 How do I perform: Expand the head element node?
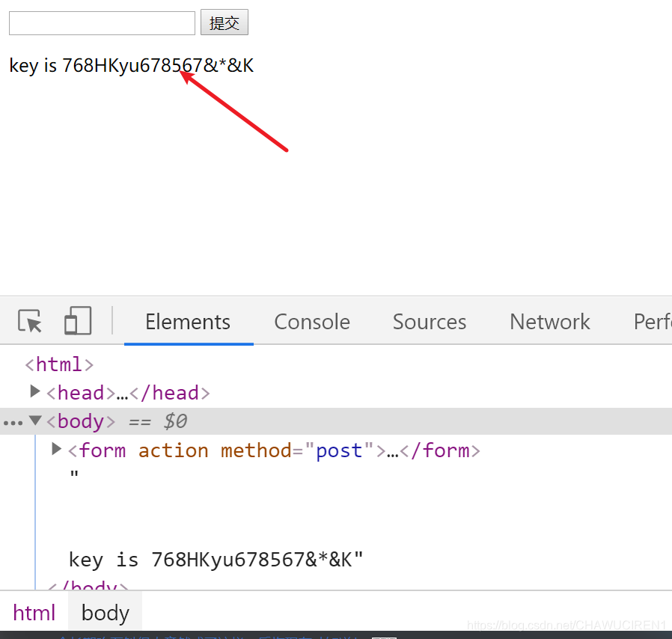[34, 391]
